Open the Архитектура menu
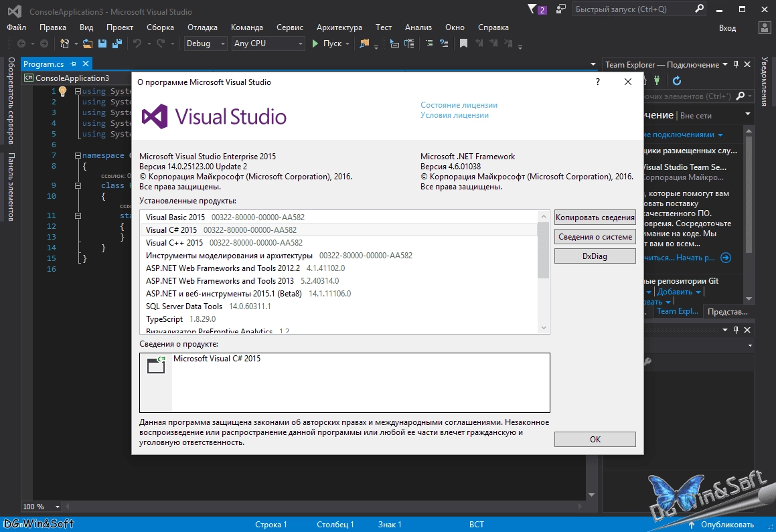This screenshot has height=532, width=776. pos(339,27)
